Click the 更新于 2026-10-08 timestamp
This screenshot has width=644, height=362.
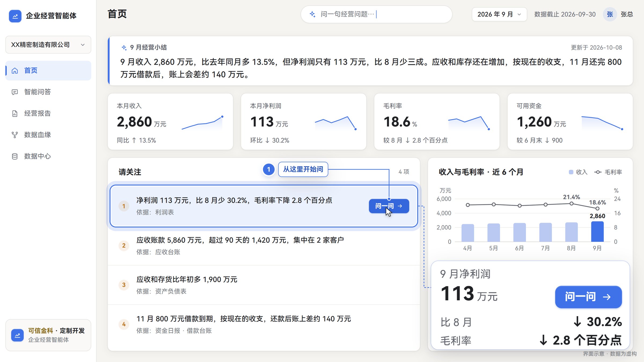point(596,48)
